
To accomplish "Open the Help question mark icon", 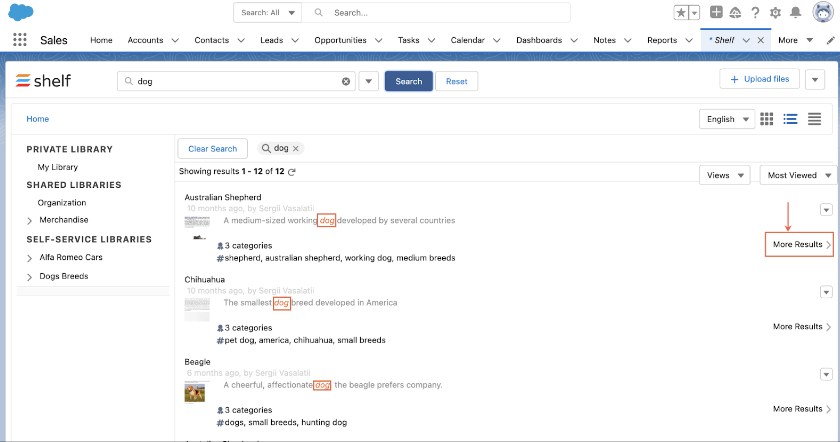I will (x=755, y=12).
